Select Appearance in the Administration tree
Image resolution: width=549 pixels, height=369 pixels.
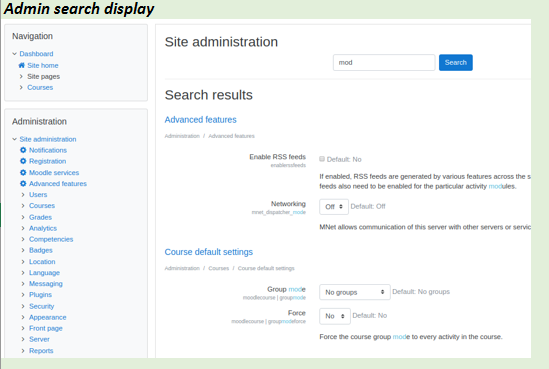tap(48, 317)
